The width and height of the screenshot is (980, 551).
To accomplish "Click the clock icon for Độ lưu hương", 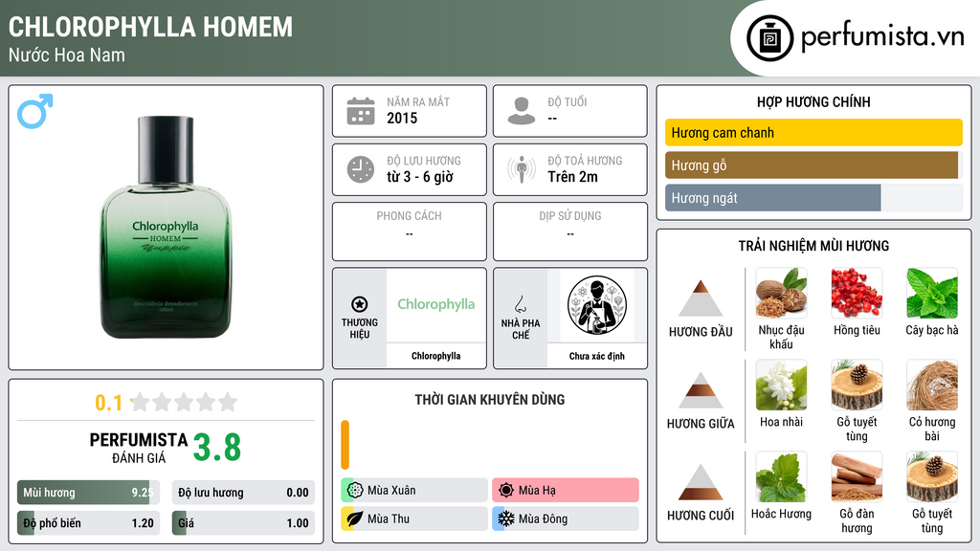I will (x=361, y=169).
